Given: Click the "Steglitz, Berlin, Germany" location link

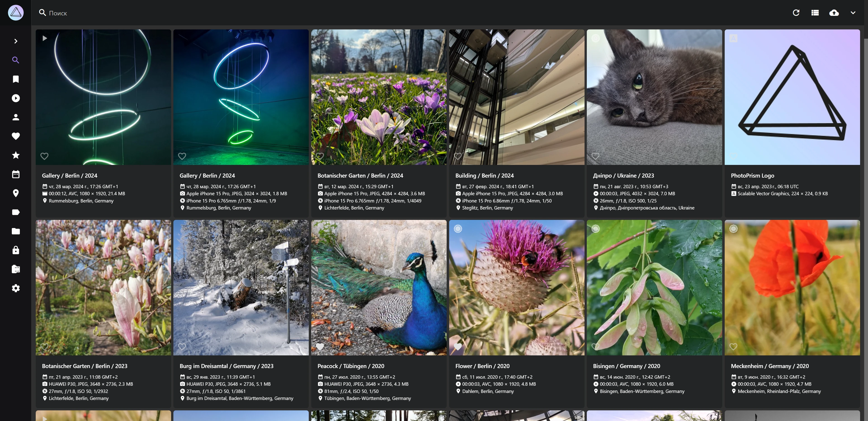Looking at the screenshot, I should point(487,208).
